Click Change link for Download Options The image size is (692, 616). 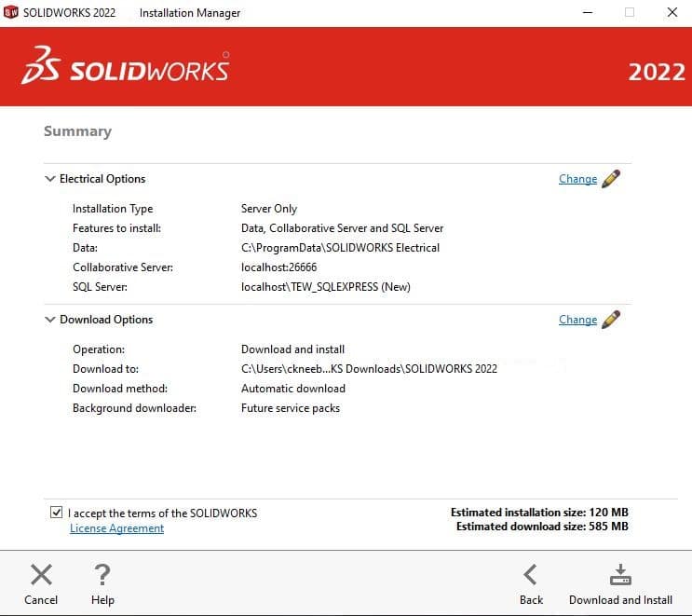point(577,320)
